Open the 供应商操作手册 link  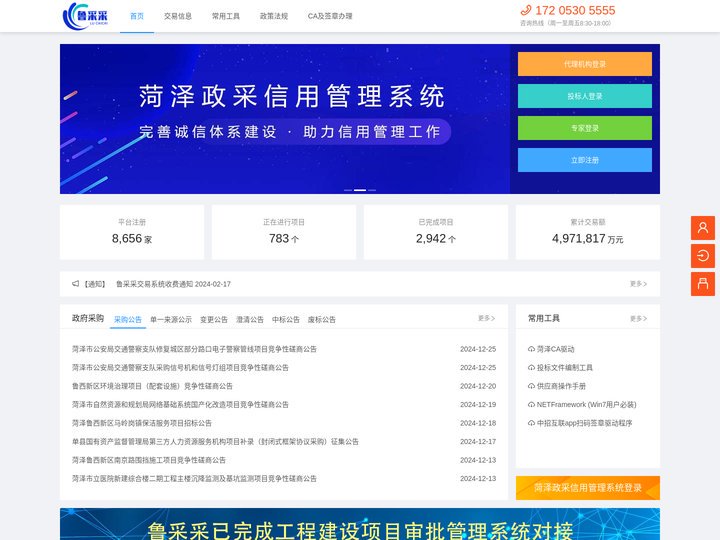[561, 386]
